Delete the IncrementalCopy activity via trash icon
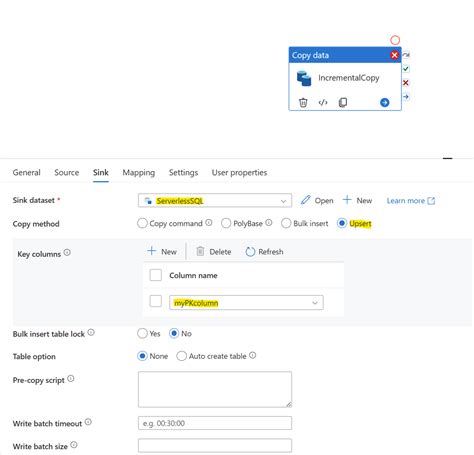Viewport: 474px width, 455px height. 303,102
